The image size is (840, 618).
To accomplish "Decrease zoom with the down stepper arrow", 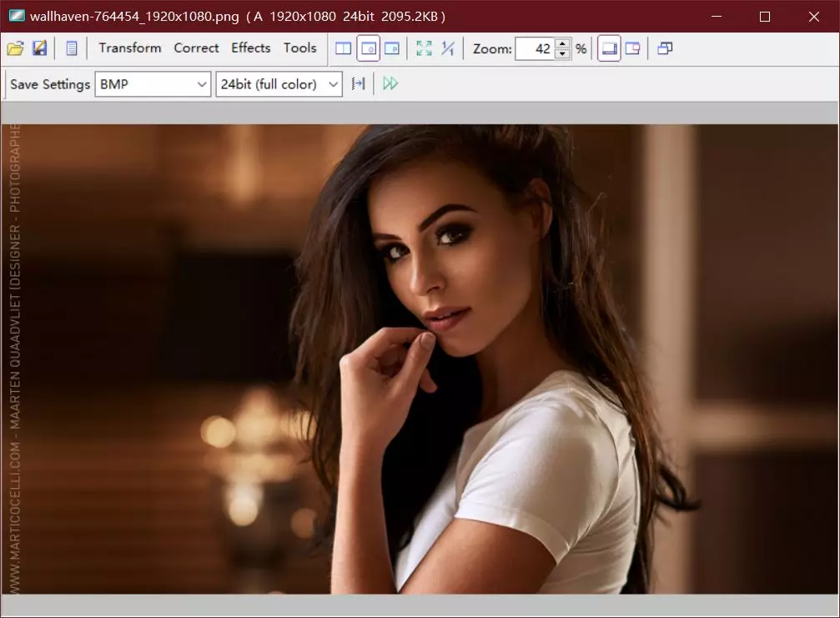I will point(562,54).
